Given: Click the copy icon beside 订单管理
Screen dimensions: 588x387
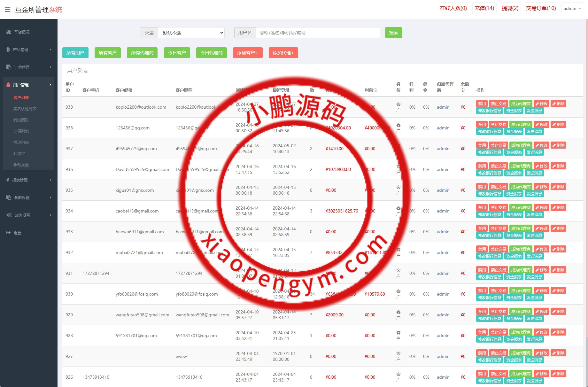Looking at the screenshot, I should 9,67.
